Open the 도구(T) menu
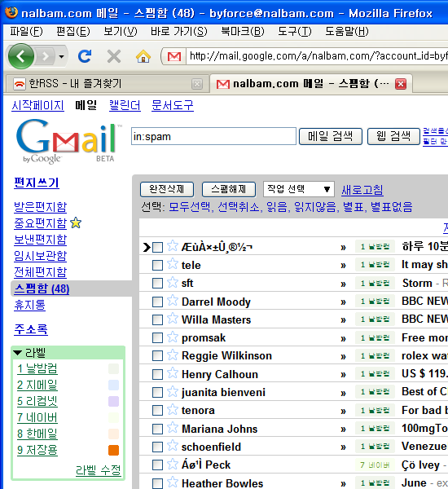The width and height of the screenshot is (448, 489). tap(295, 32)
